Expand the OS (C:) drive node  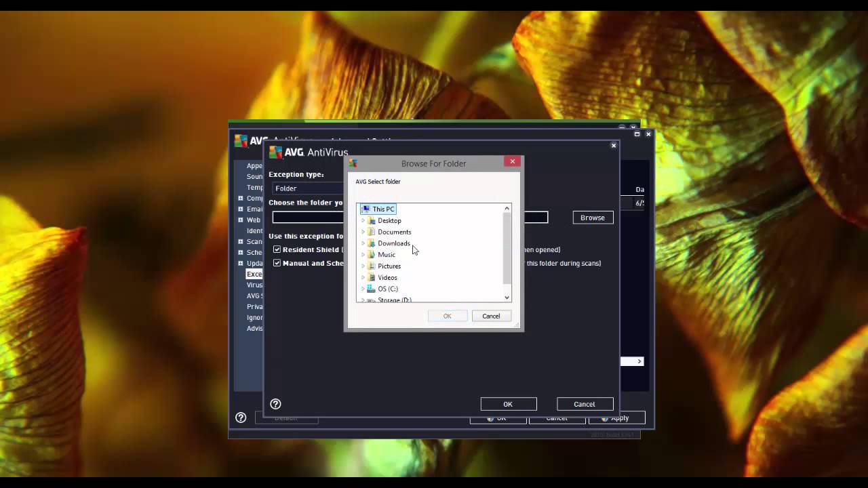coord(363,289)
